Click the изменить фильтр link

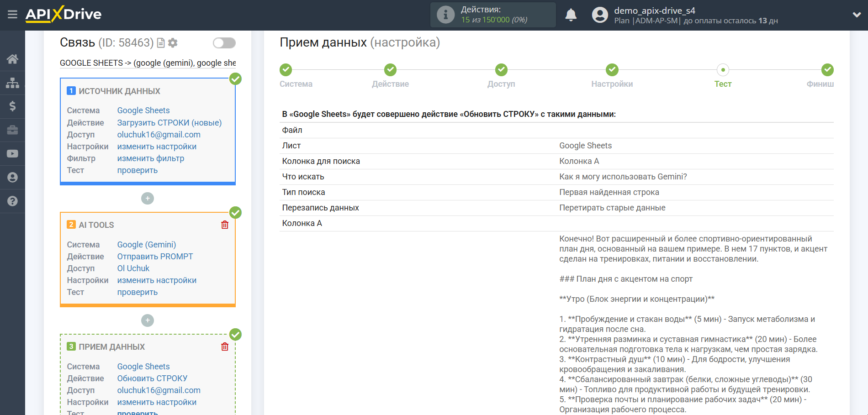(151, 158)
